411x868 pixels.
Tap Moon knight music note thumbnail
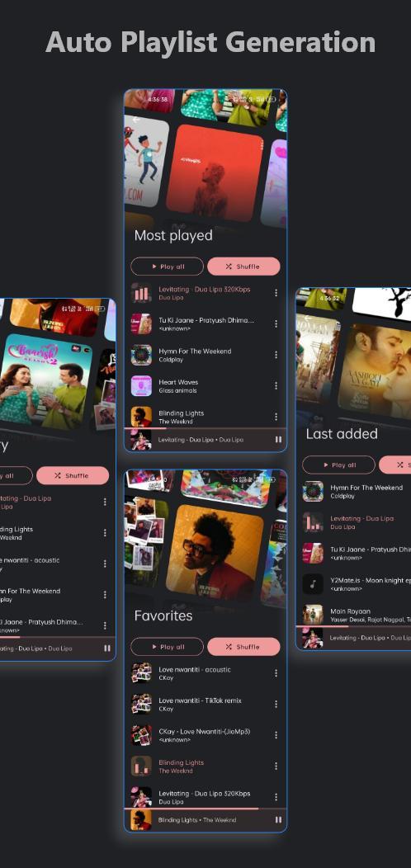point(313,584)
